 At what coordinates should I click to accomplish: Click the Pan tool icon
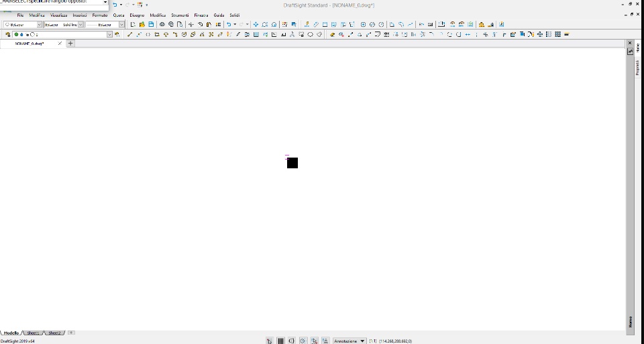point(256,25)
